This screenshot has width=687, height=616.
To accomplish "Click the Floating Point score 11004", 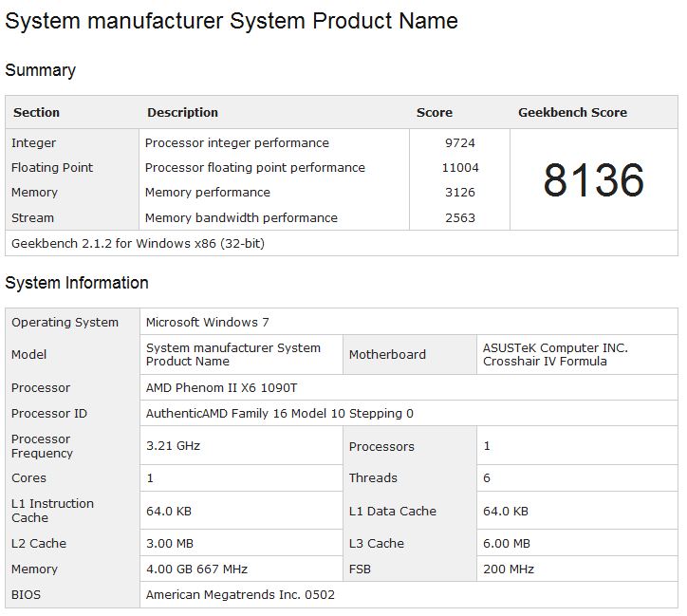I will tap(460, 168).
